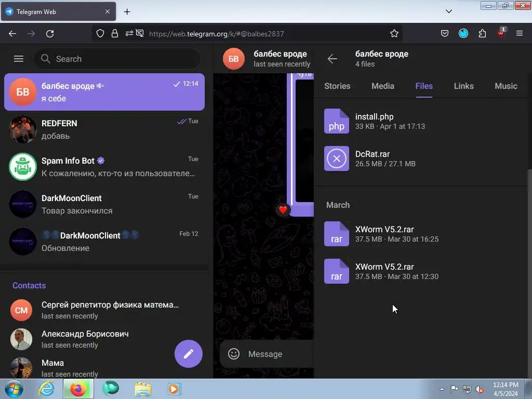This screenshot has height=399, width=532.
Task: Click XWorm V5.2.rar from 16:25
Action: pos(384,229)
